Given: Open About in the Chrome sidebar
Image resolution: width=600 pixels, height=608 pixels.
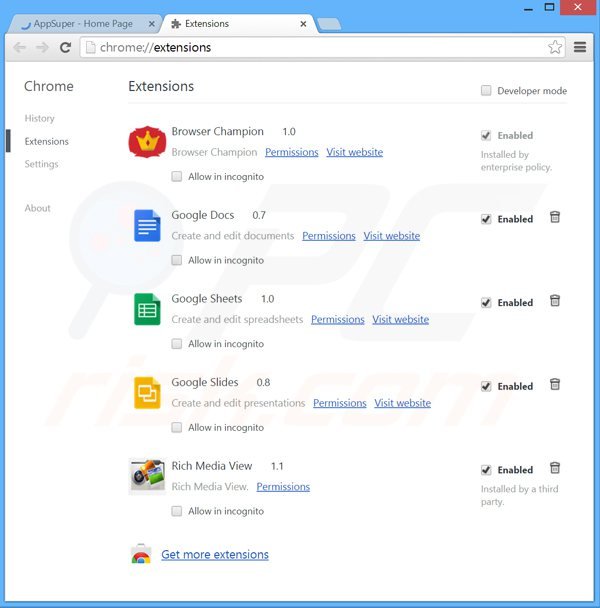Looking at the screenshot, I should pos(38,208).
